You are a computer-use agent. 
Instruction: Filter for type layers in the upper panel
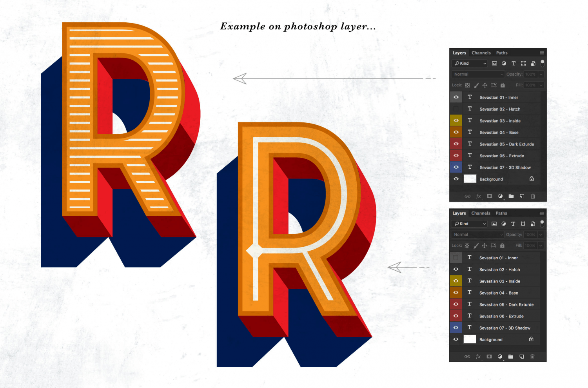pyautogui.click(x=514, y=64)
